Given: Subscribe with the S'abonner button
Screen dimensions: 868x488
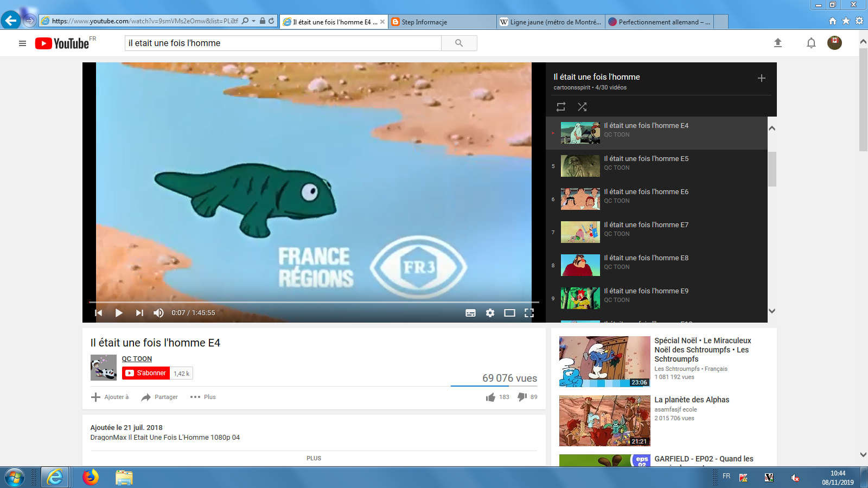Looking at the screenshot, I should tap(146, 373).
